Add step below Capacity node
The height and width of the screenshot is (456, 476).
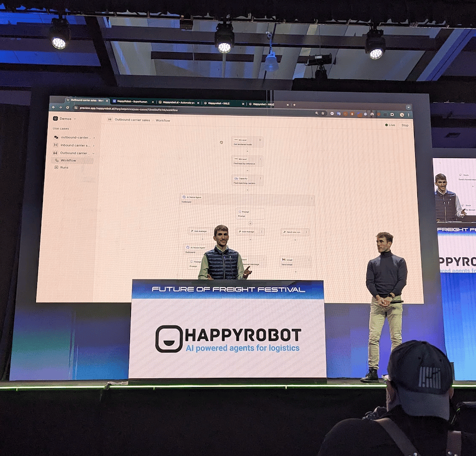tap(247, 190)
